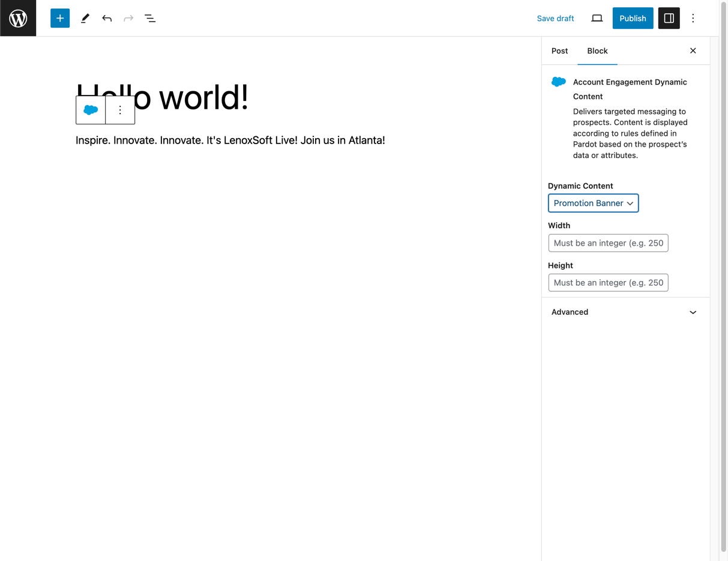Image resolution: width=728 pixels, height=561 pixels.
Task: Click the laptop preview icon
Action: [597, 18]
